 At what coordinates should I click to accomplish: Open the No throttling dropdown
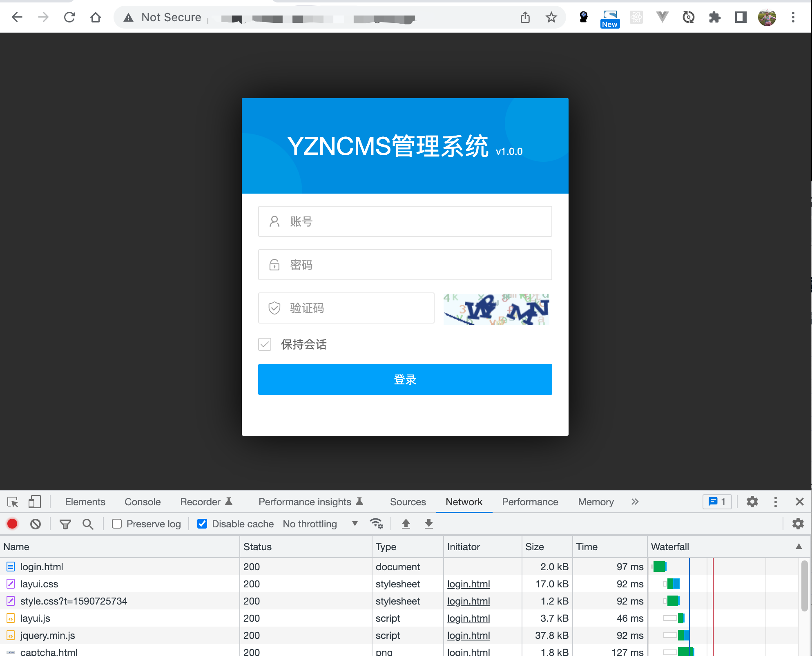tap(321, 524)
